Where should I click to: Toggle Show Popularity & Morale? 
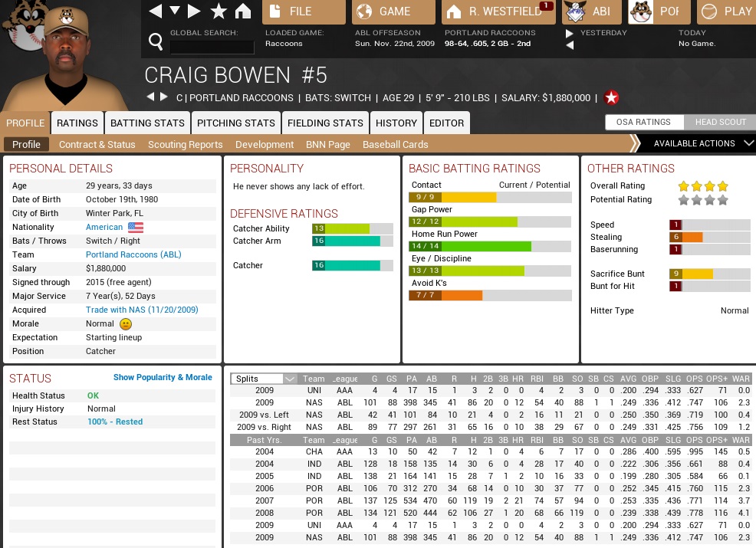[163, 377]
